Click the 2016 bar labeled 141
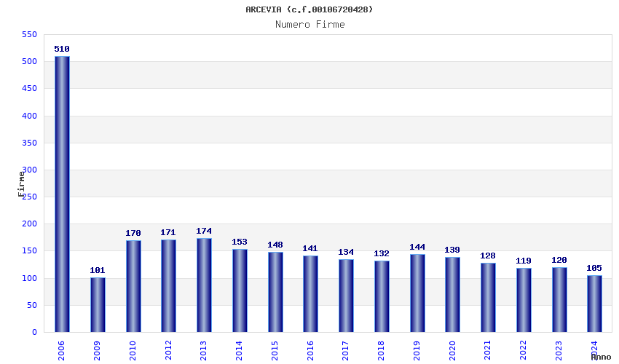619x364 pixels. (x=310, y=294)
